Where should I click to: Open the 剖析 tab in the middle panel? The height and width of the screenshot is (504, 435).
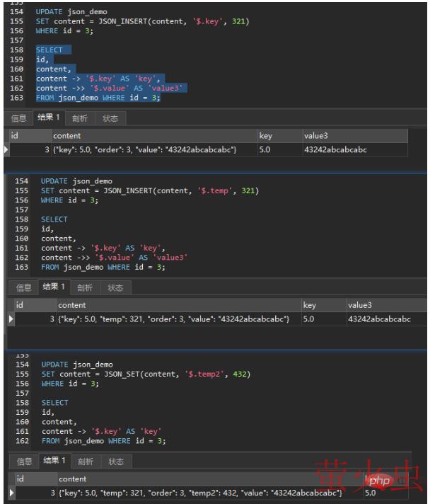pyautogui.click(x=85, y=287)
